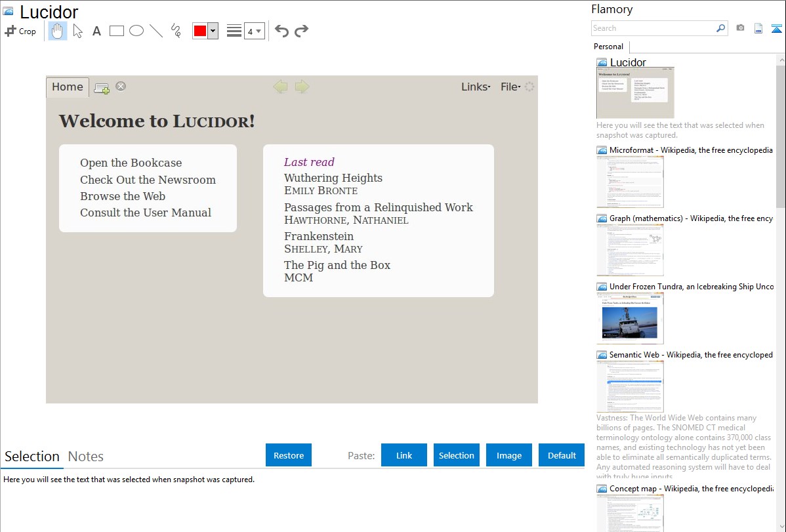Select the Crop tool
The height and width of the screenshot is (532, 786).
(20, 31)
